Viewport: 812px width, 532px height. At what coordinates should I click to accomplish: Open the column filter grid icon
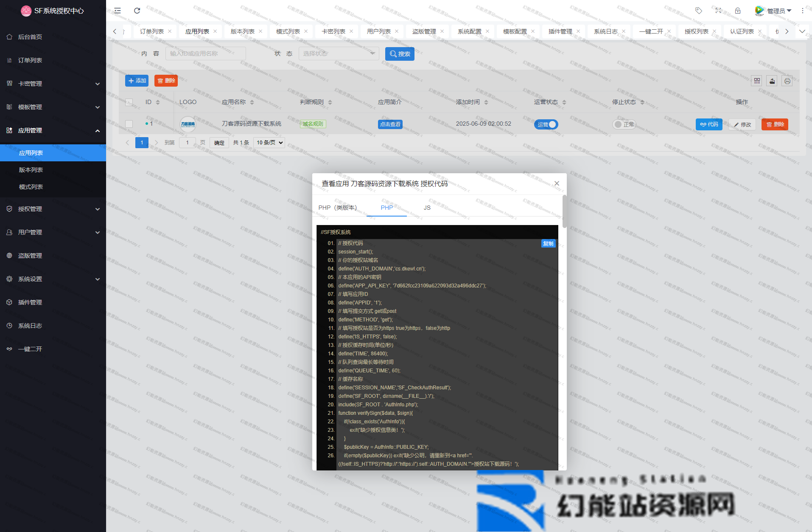[757, 81]
